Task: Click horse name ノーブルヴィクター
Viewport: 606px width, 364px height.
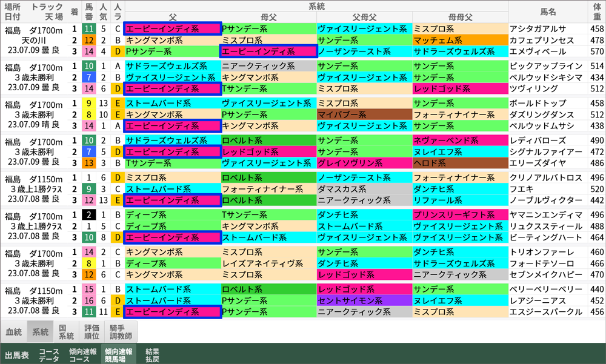Action: pos(546,200)
